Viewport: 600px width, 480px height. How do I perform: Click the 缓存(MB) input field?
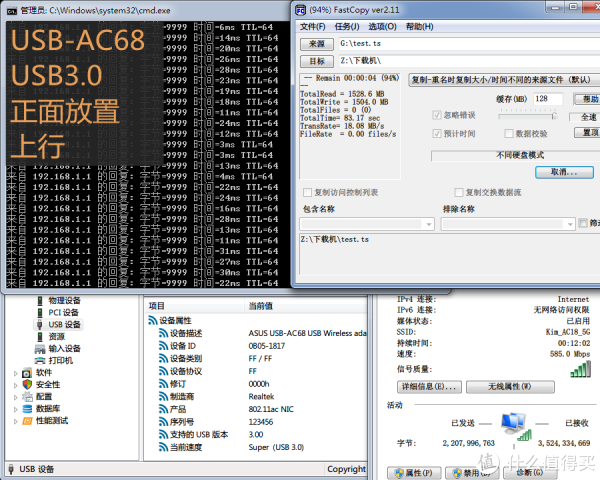tap(548, 99)
